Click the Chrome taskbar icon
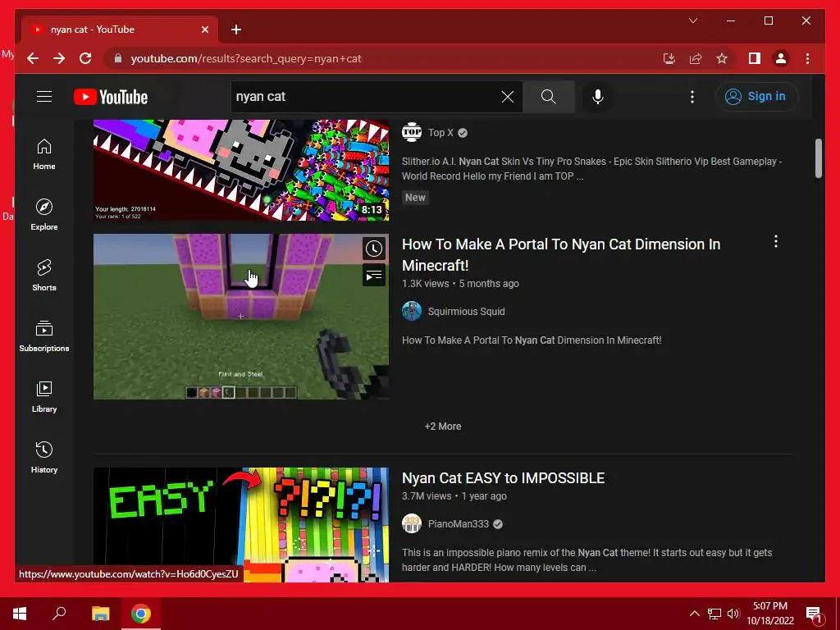 click(x=140, y=614)
